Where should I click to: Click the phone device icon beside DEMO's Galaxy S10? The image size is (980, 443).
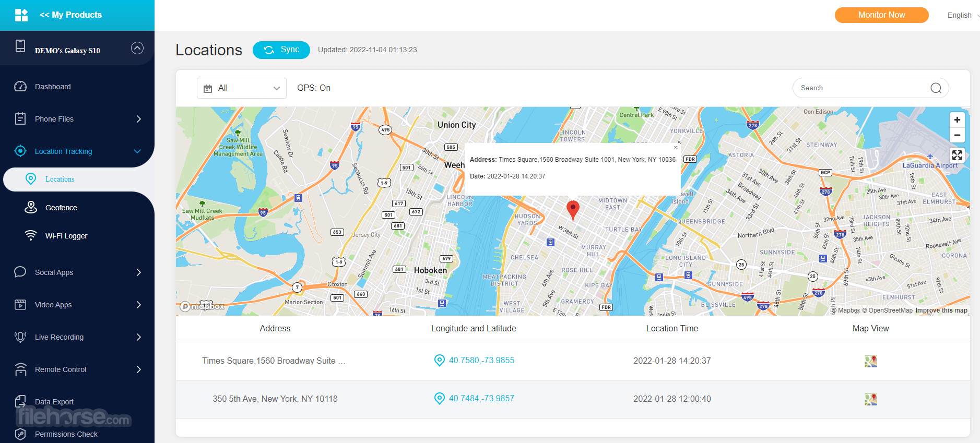click(20, 46)
